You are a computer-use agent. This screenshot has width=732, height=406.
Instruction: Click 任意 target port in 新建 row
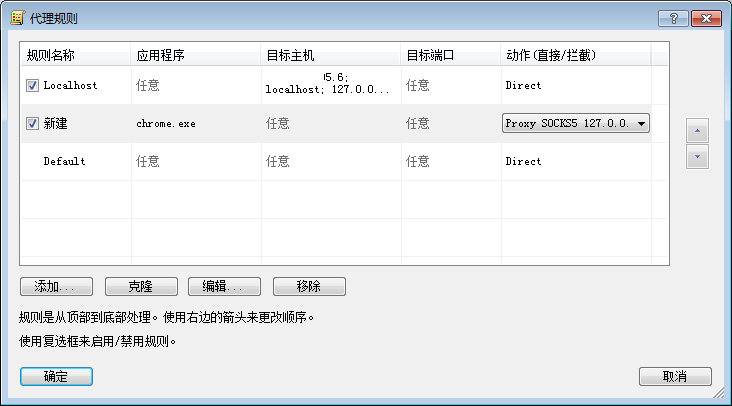(417, 124)
